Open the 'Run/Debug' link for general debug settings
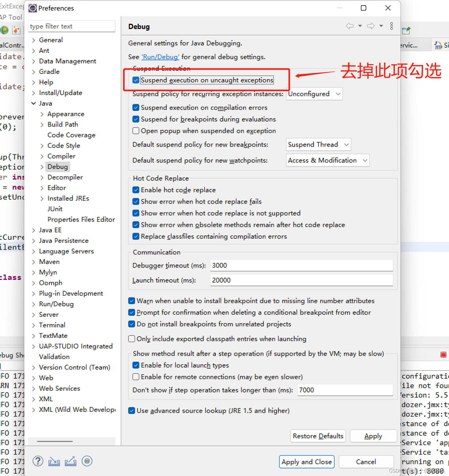The height and width of the screenshot is (476, 449). [x=160, y=57]
